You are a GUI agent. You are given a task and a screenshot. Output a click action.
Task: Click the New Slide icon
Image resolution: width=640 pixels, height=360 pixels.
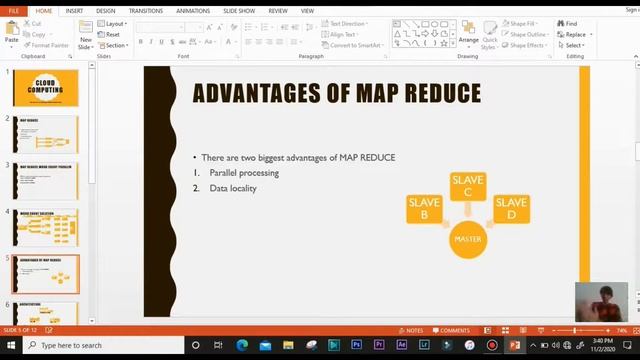tap(86, 28)
